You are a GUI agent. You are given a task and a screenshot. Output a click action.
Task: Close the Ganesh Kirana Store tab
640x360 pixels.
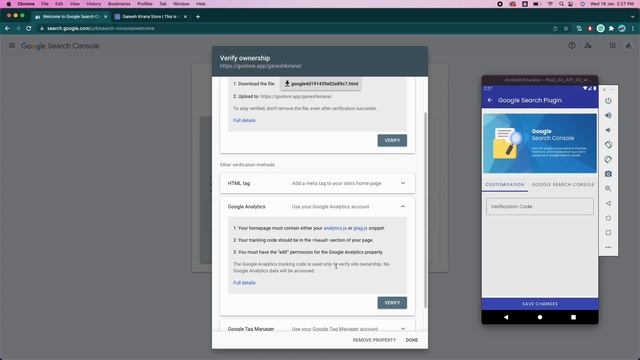(185, 17)
